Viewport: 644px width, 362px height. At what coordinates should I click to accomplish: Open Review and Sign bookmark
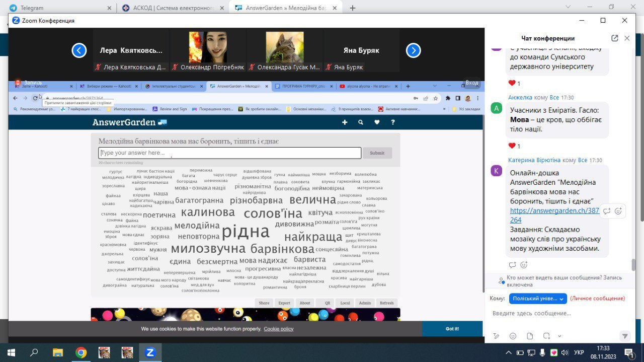(170, 109)
